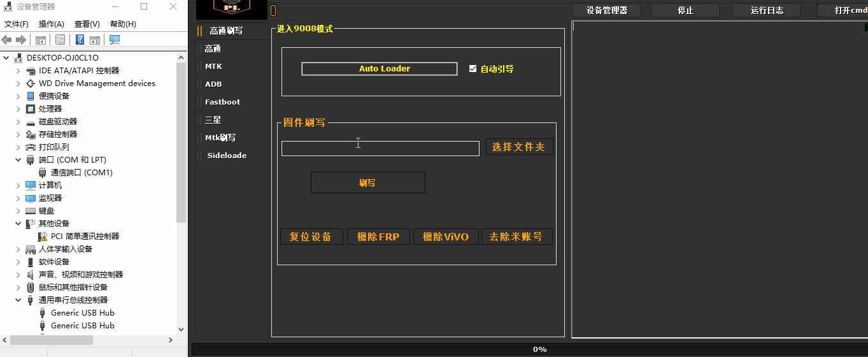This screenshot has width=868, height=357.
Task: Click the 去除米账号 button
Action: (516, 237)
